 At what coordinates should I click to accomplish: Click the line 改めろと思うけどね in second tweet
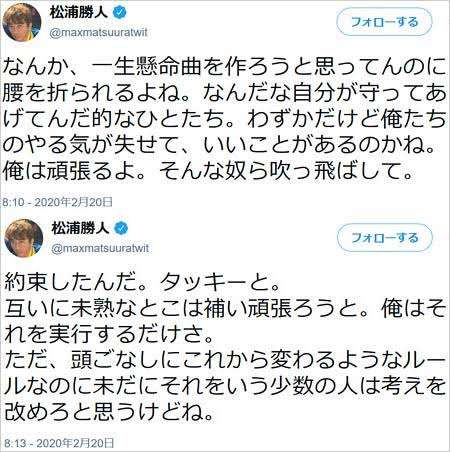tap(109, 412)
